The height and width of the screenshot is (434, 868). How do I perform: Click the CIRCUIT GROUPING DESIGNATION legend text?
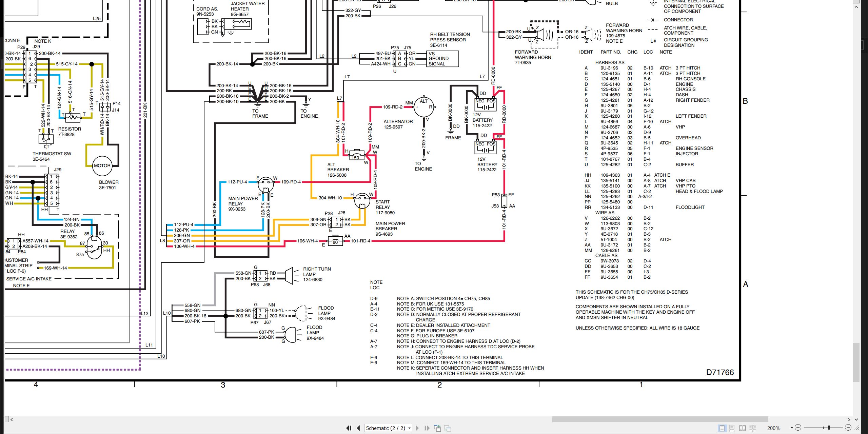tap(686, 42)
